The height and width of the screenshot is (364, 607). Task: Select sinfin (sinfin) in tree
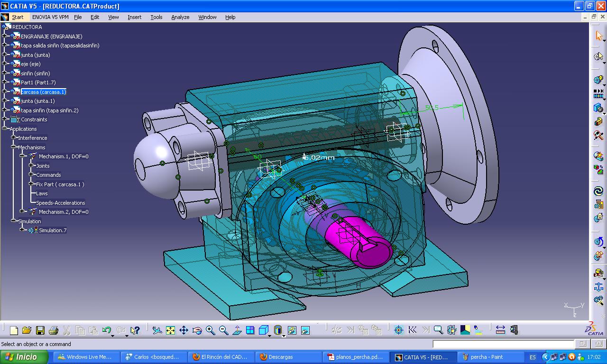35,73
